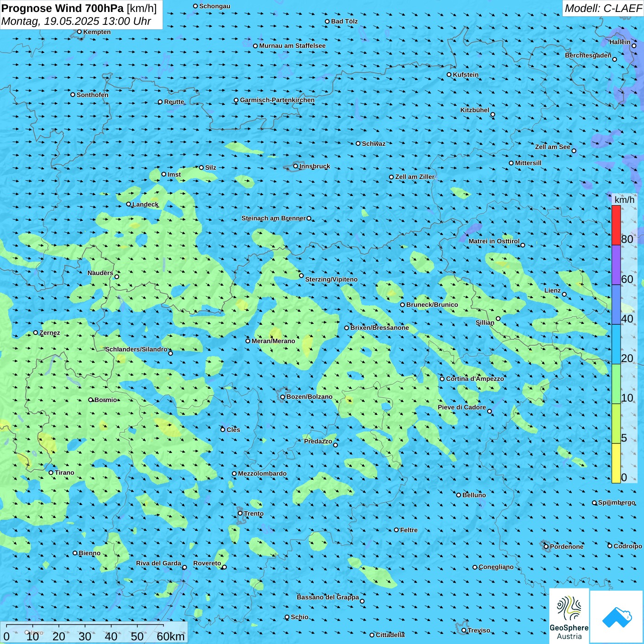The image size is (644, 644).
Task: Click the Zell am Ziller label
Action: (415, 177)
